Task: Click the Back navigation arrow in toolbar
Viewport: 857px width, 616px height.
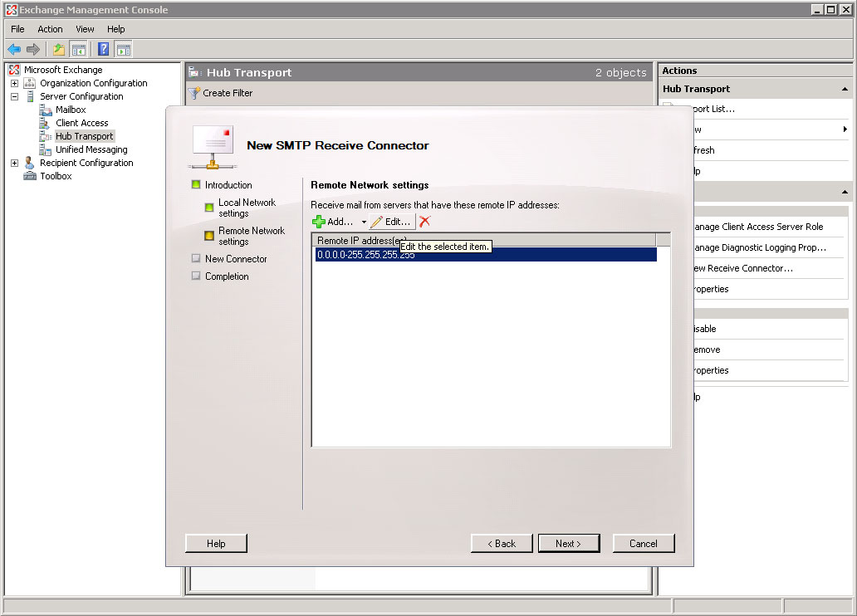Action: tap(14, 50)
